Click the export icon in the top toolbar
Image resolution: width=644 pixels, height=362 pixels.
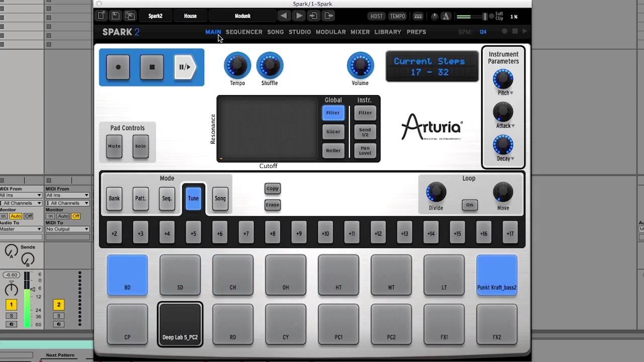pyautogui.click(x=329, y=16)
